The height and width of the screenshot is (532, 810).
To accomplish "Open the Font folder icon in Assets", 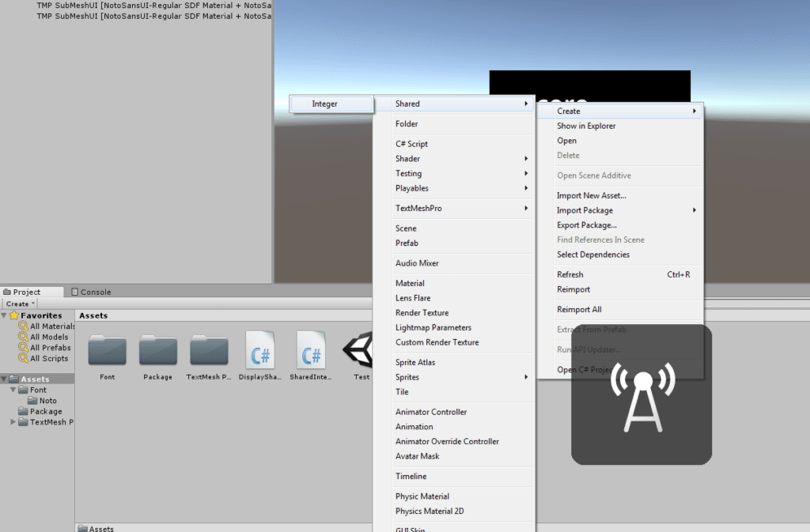I will [107, 351].
